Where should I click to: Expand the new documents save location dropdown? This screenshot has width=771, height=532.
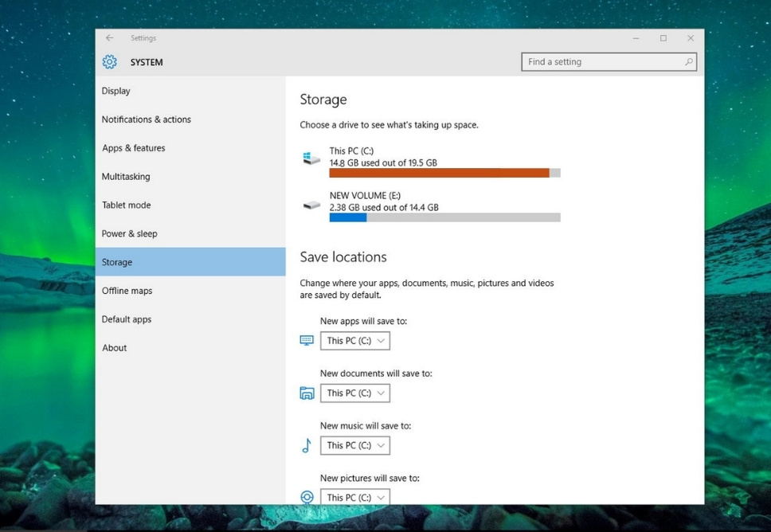355,393
